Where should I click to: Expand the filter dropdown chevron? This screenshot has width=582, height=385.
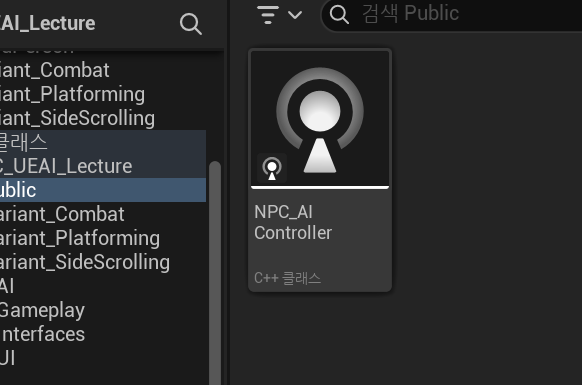(x=295, y=15)
